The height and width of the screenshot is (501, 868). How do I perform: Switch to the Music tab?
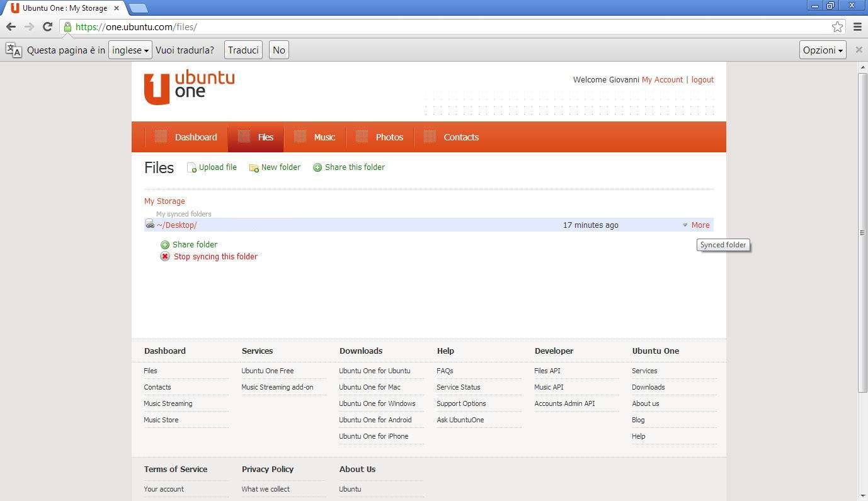tap(324, 137)
